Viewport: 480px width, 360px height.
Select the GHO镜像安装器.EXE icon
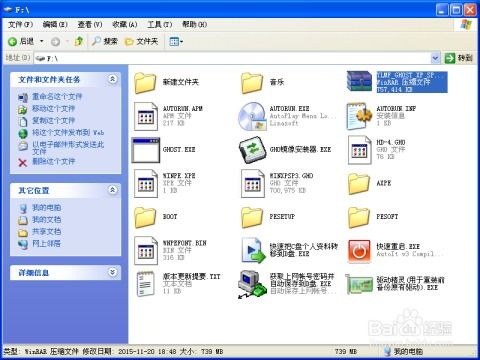(x=252, y=150)
